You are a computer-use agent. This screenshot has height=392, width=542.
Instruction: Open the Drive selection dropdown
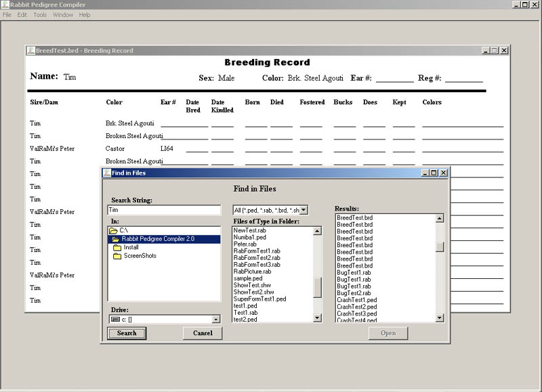point(215,319)
